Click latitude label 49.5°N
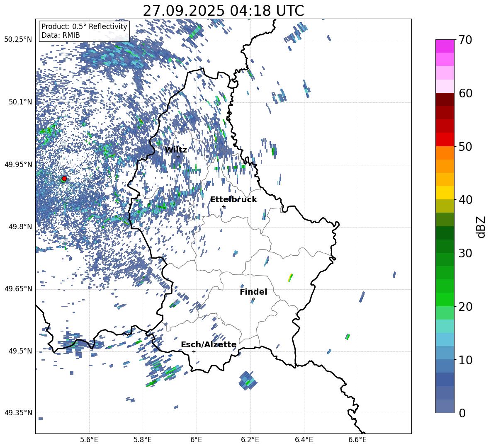 (x=20, y=351)
